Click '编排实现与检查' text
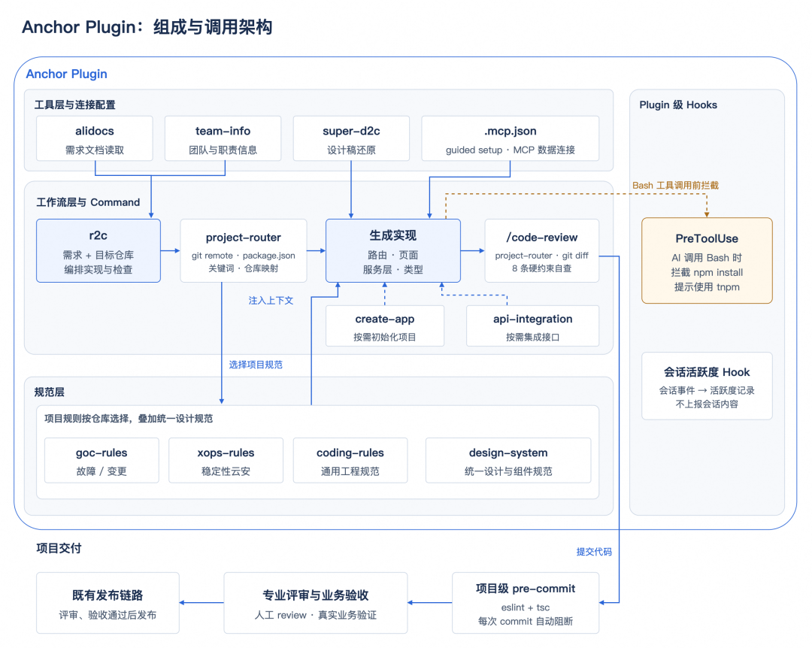This screenshot has height=648, width=812. coord(98,269)
